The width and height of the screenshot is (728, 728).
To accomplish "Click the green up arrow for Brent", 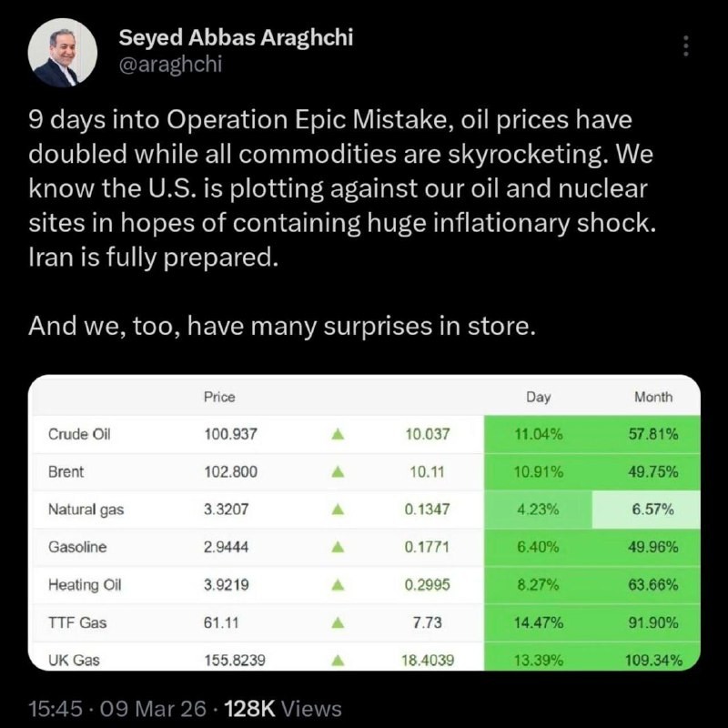I will [x=337, y=472].
